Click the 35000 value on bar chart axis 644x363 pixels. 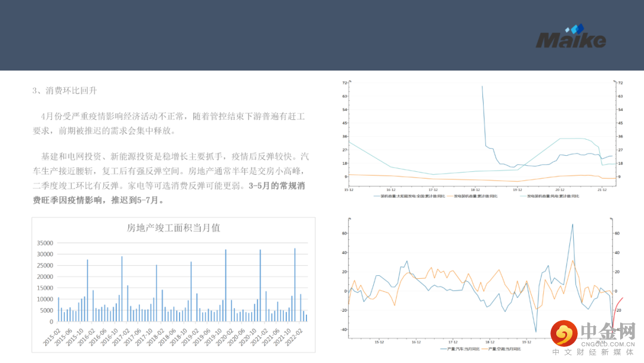pos(45,243)
